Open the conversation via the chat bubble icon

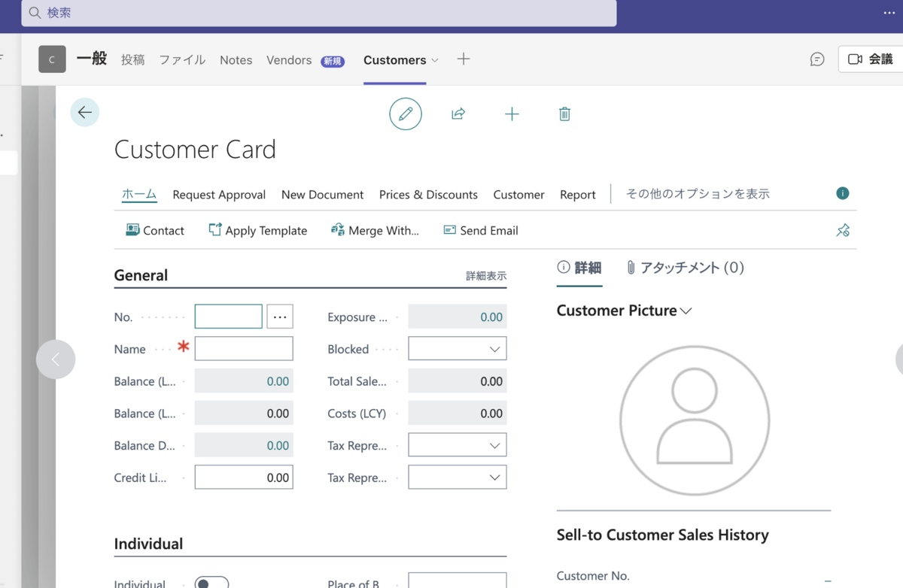[x=817, y=59]
